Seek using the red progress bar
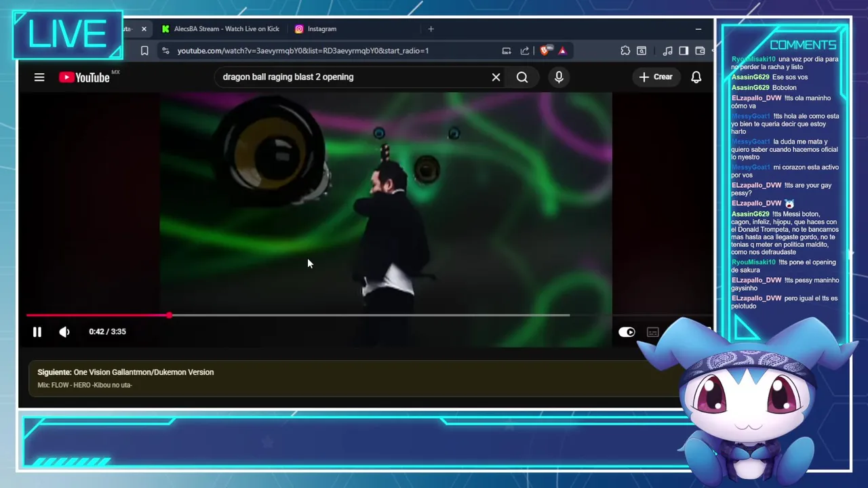Viewport: 868px width, 488px height. pos(98,315)
